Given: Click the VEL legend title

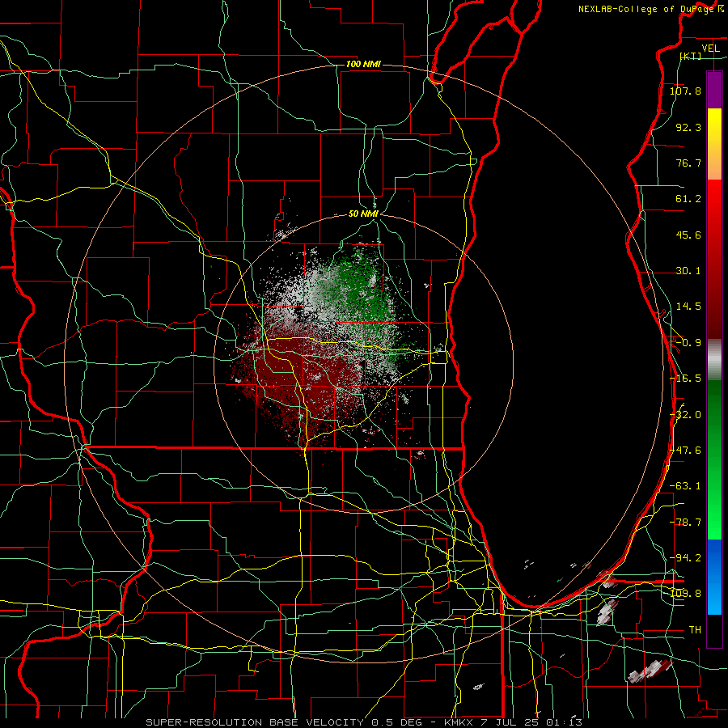Looking at the screenshot, I should pos(710,49).
